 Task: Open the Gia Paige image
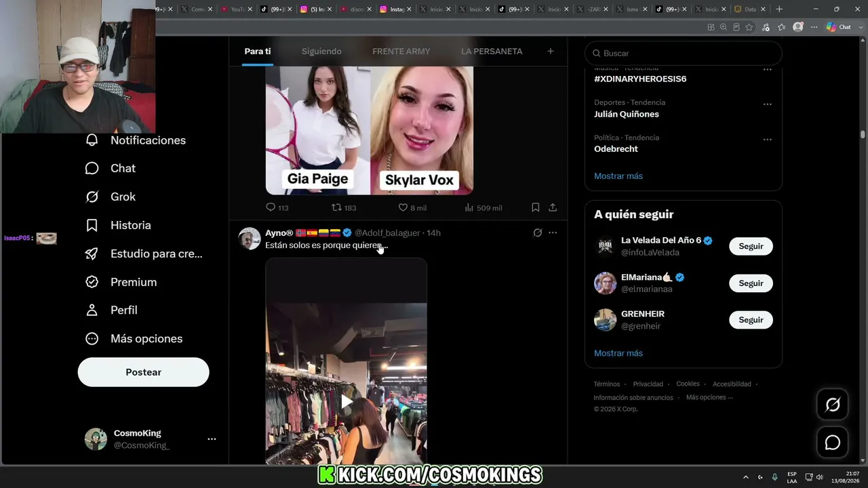(318, 130)
